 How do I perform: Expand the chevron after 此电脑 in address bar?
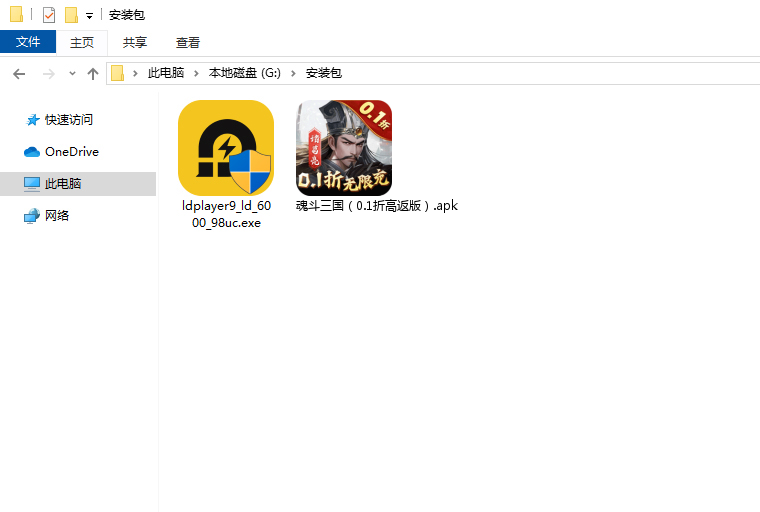[x=196, y=73]
